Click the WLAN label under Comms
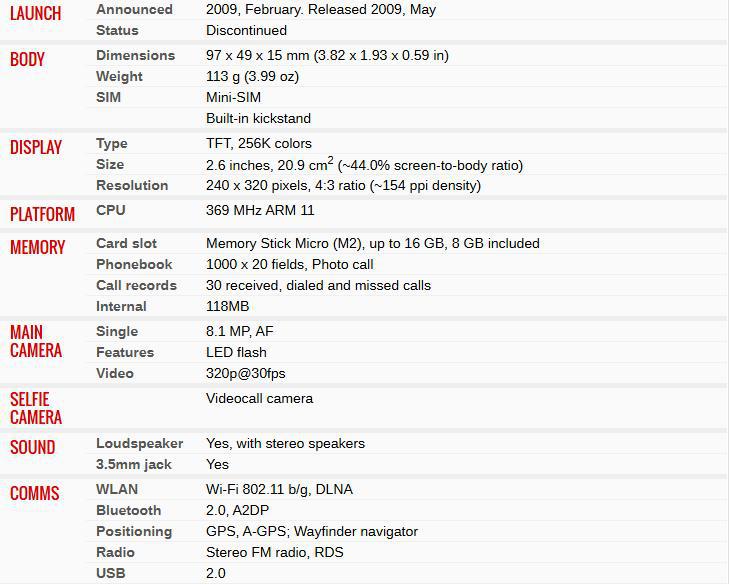Image resolution: width=729 pixels, height=584 pixels. 117,489
